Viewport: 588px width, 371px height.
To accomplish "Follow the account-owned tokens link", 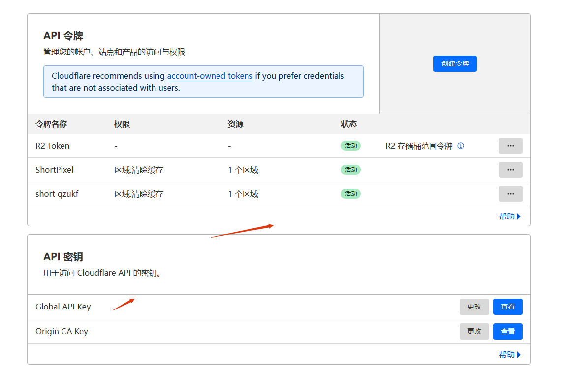I will tap(210, 76).
